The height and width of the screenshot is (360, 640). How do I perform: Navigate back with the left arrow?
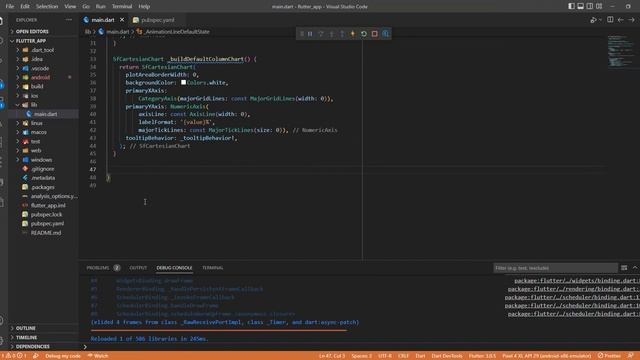[x=620, y=20]
